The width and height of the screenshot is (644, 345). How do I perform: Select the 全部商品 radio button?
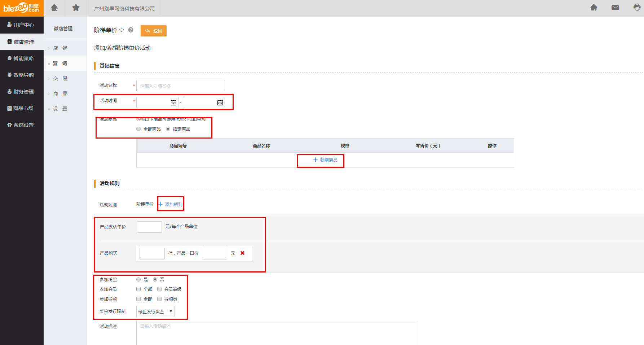pos(138,129)
